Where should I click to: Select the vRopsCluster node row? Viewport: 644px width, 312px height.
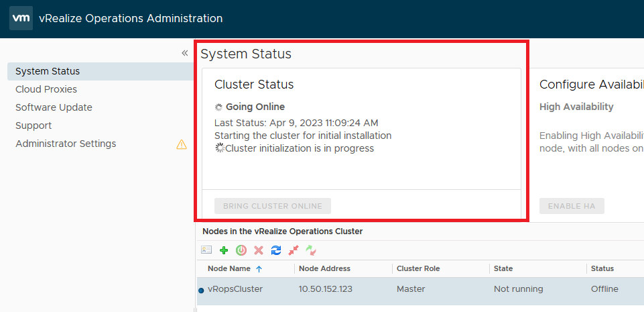[420, 291]
